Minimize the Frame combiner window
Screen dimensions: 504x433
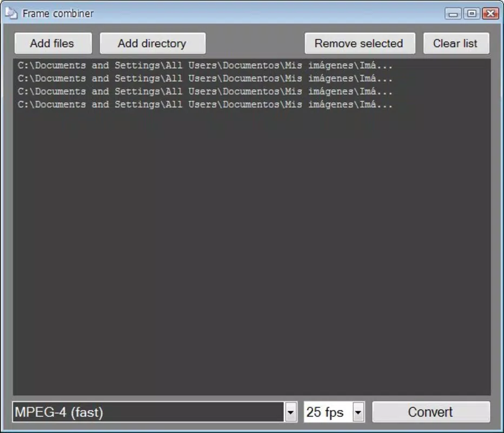[x=453, y=14]
